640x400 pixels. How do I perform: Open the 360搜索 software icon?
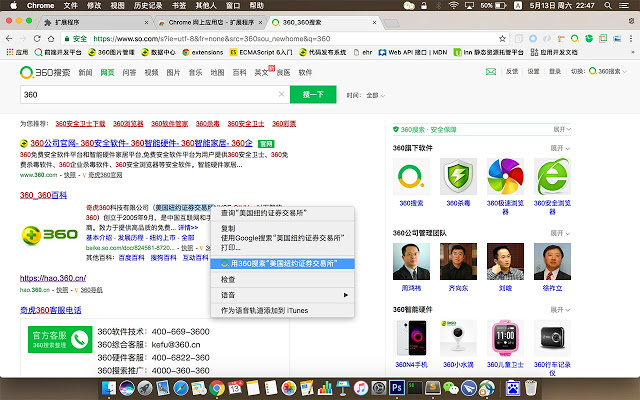411,176
